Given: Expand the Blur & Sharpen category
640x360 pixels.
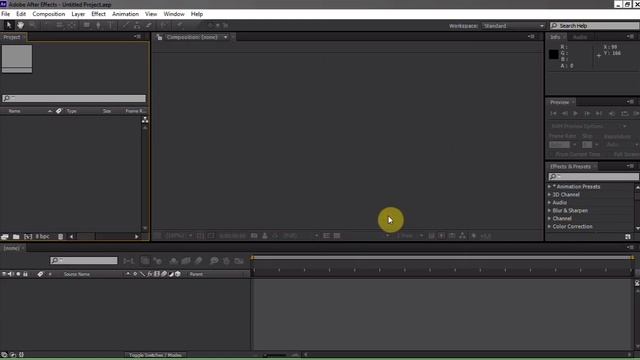Looking at the screenshot, I should tap(549, 211).
